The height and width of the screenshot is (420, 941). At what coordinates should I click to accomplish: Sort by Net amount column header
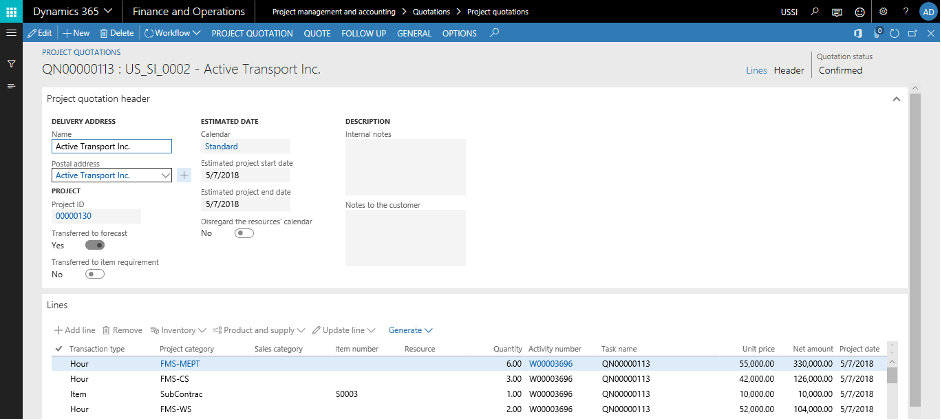point(811,349)
